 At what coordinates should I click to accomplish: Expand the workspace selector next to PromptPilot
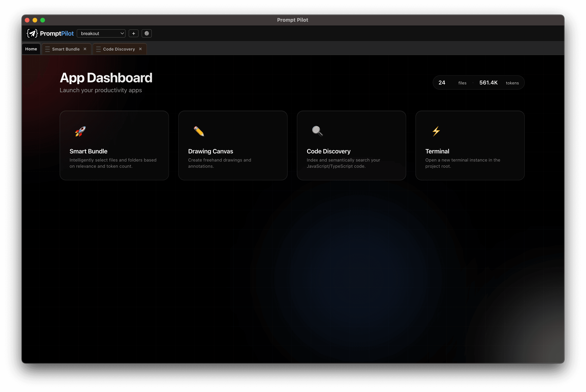click(101, 33)
